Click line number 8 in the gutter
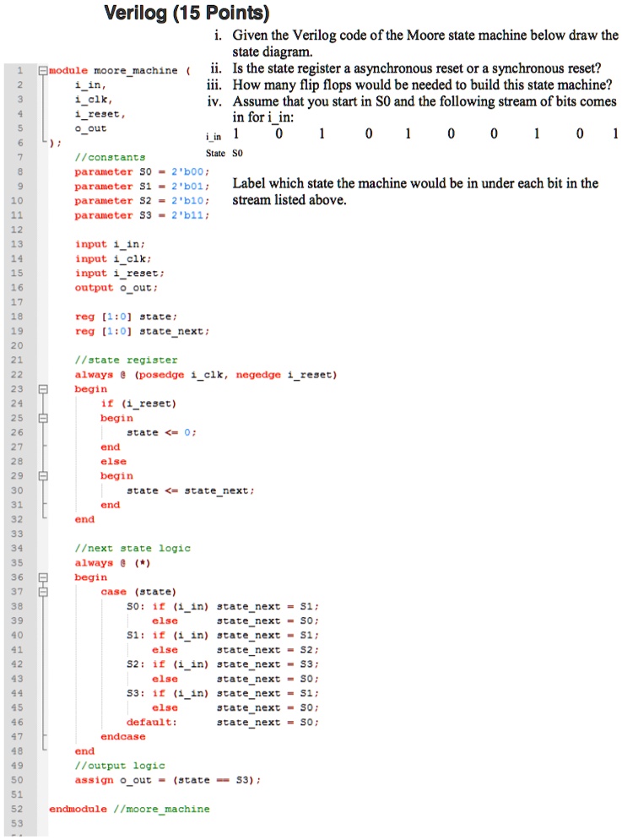Viewport: 622px width, 840px height. tap(19, 171)
